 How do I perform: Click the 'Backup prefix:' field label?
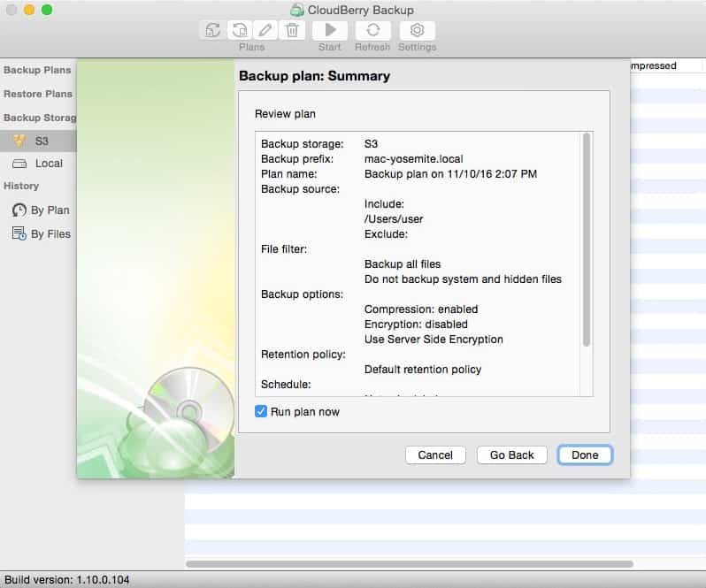(x=297, y=159)
